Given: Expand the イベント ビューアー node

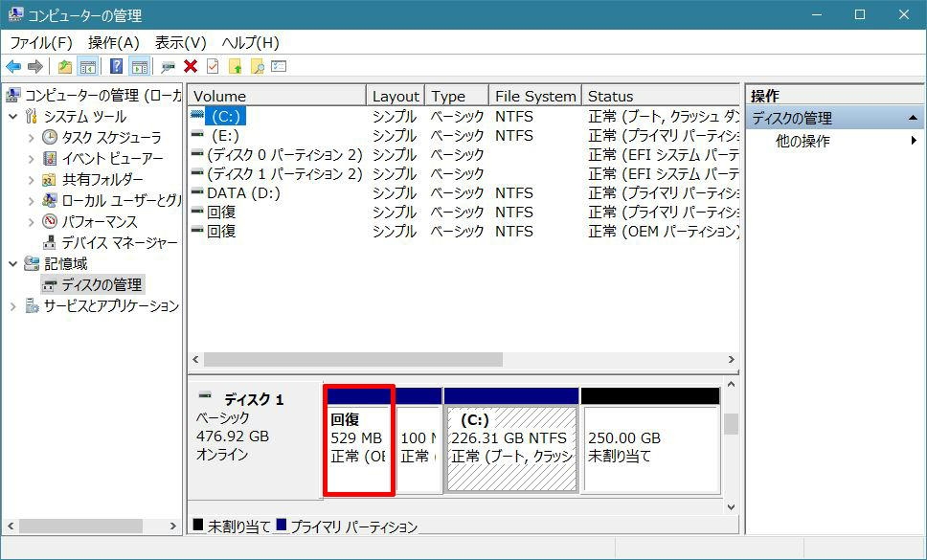Looking at the screenshot, I should (31, 159).
